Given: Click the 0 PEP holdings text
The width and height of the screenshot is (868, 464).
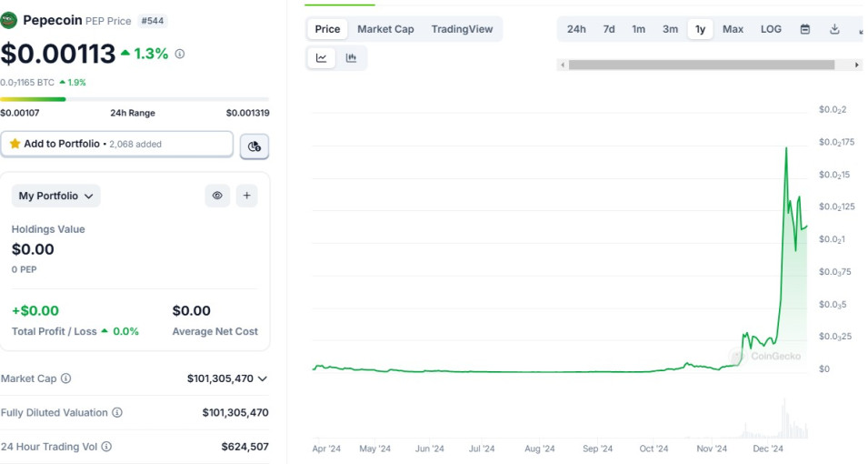Looking at the screenshot, I should pyautogui.click(x=24, y=269).
